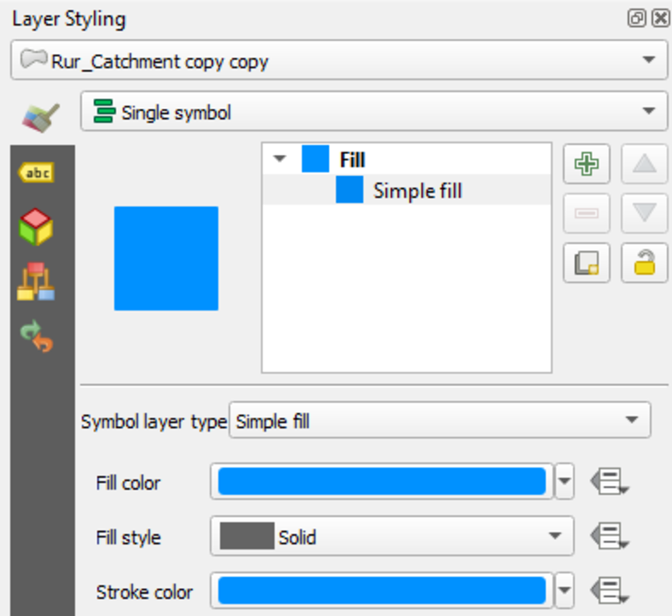Click the large blue symbol preview
The height and width of the screenshot is (616, 672).
click(166, 258)
